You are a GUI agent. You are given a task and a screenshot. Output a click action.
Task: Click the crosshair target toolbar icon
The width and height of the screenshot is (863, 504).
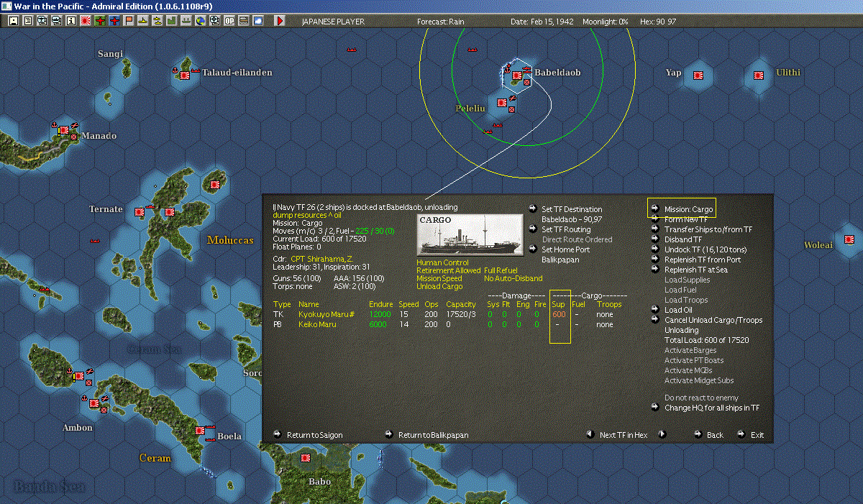coord(214,22)
